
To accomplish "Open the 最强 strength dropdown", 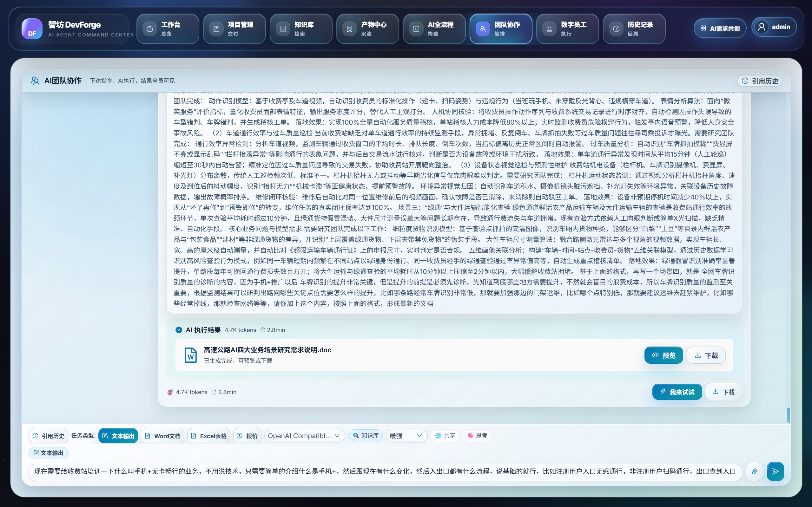I will pyautogui.click(x=406, y=436).
